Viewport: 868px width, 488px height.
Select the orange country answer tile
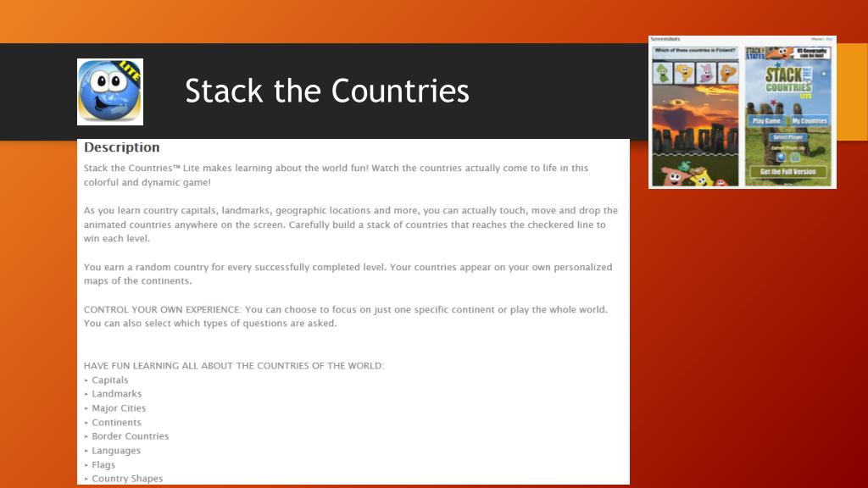[x=728, y=73]
